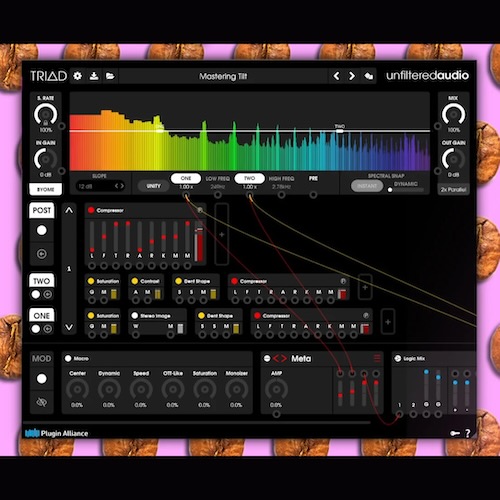This screenshot has height=500, width=500.
Task: Click the red code brackets in Meta
Action: (x=280, y=358)
